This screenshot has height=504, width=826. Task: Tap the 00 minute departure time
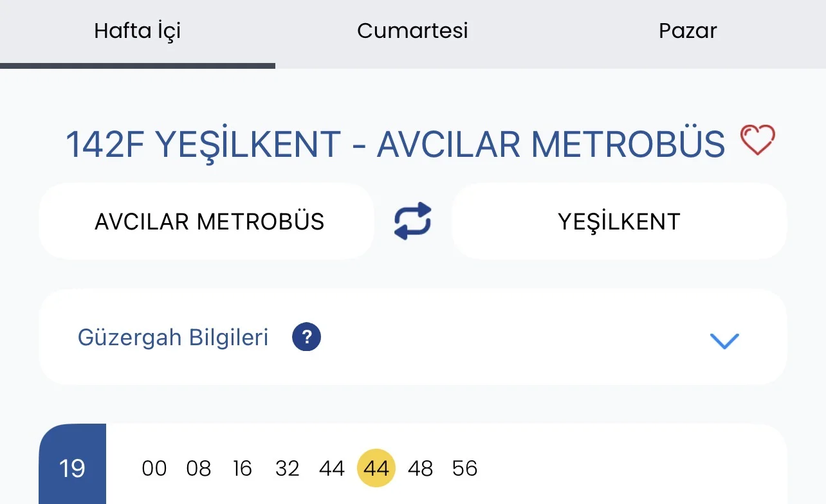(154, 469)
